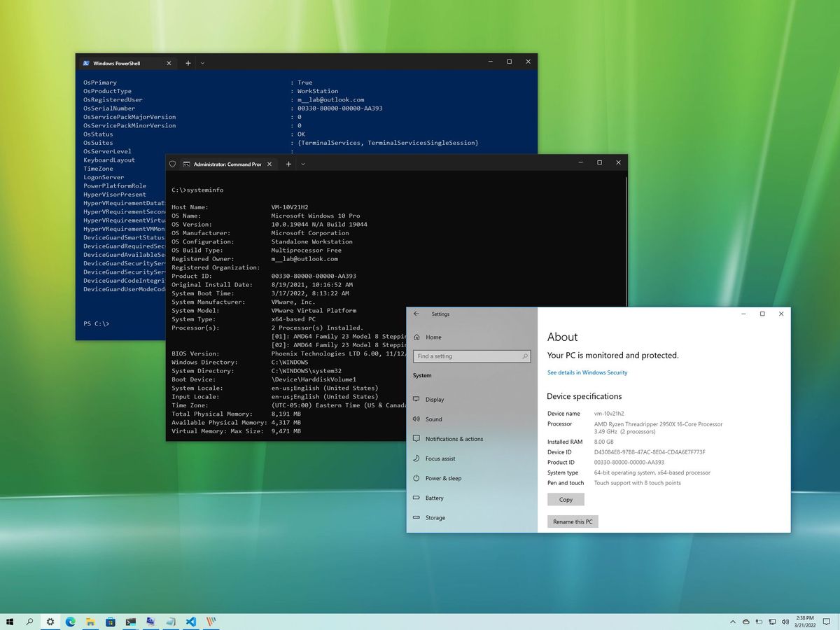Click OsSerialNumber line in PowerShell
Image resolution: width=840 pixels, height=630 pixels.
tap(233, 108)
